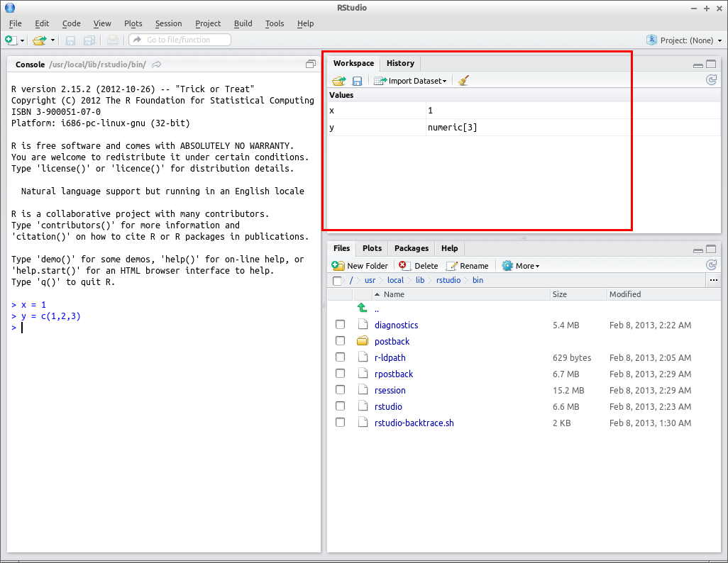
Task: Open the Help tab in lower pane
Action: (x=449, y=248)
